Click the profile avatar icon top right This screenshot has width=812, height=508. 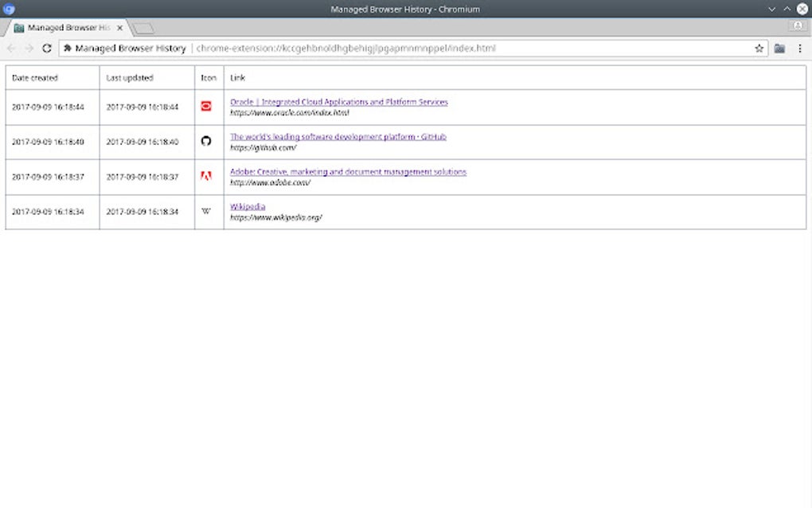(x=797, y=25)
